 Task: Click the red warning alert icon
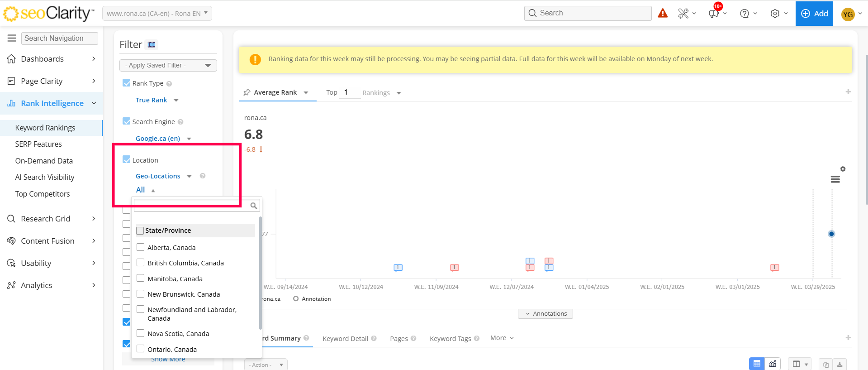tap(663, 13)
